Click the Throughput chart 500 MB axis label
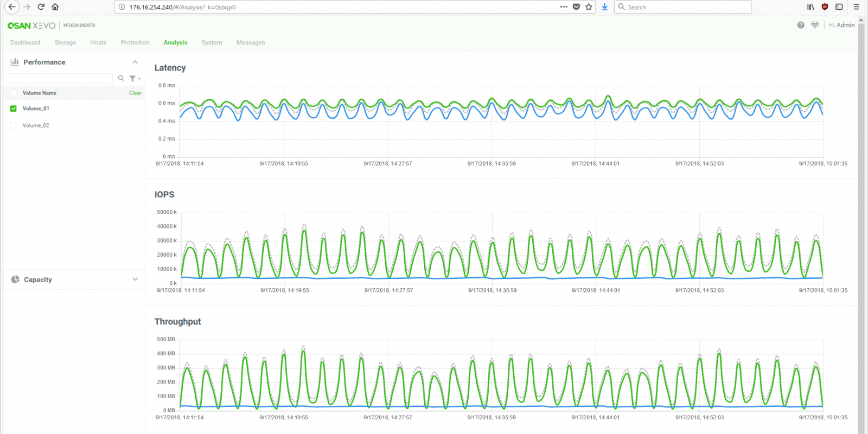This screenshot has height=434, width=868. click(x=166, y=339)
